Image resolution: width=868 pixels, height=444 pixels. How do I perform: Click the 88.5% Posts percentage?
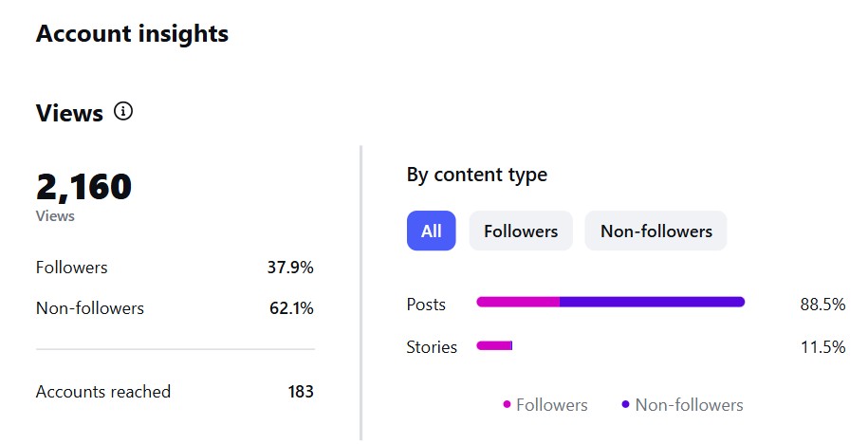coord(822,305)
